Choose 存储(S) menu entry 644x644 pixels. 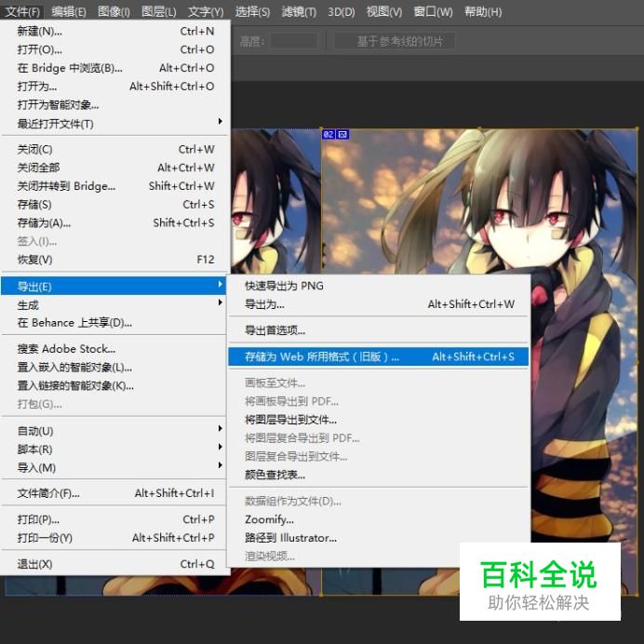(x=115, y=205)
